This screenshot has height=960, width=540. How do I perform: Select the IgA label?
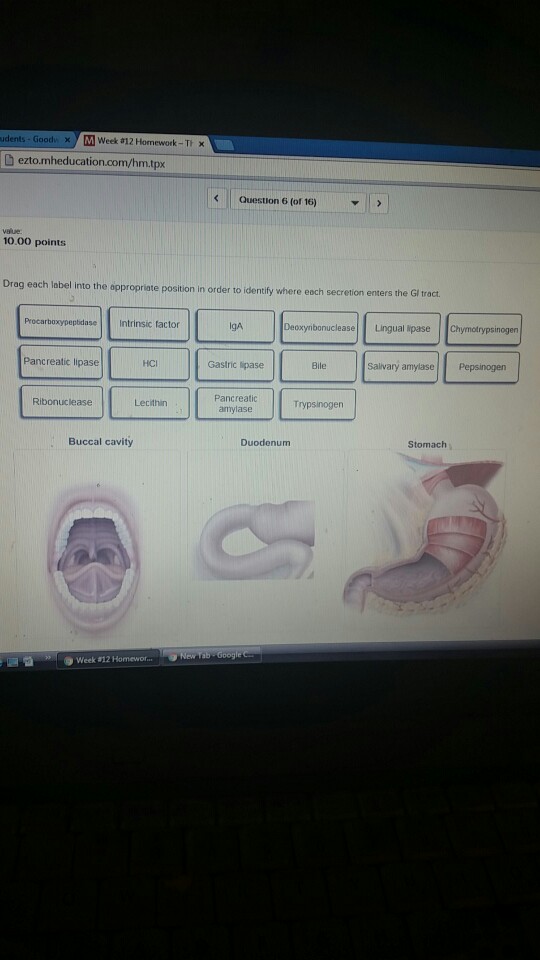point(236,326)
